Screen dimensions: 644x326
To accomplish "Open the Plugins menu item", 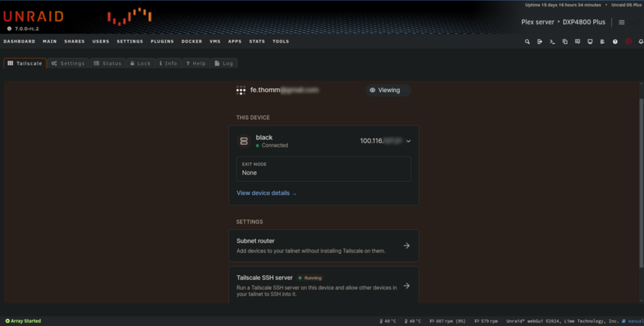I will tap(162, 41).
